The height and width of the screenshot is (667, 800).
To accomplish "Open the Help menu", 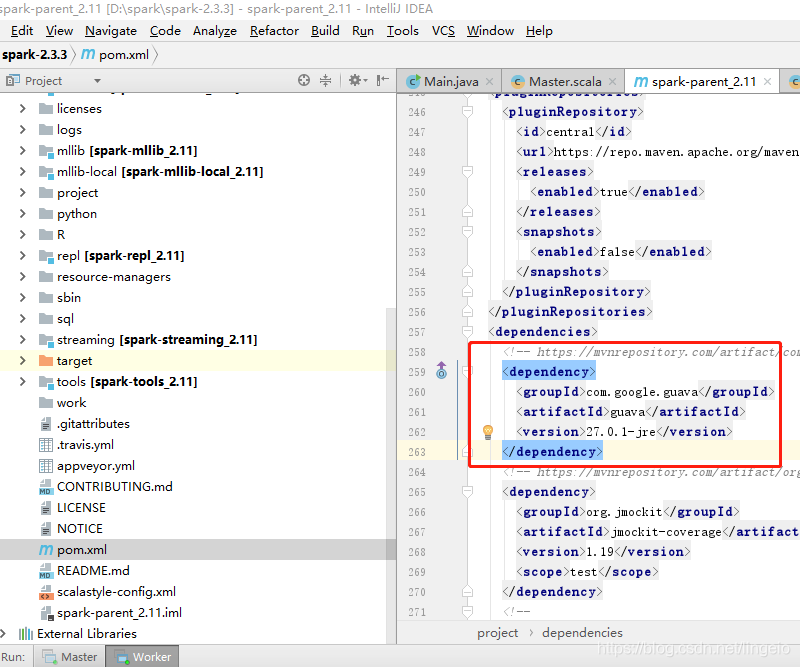I will coord(539,31).
